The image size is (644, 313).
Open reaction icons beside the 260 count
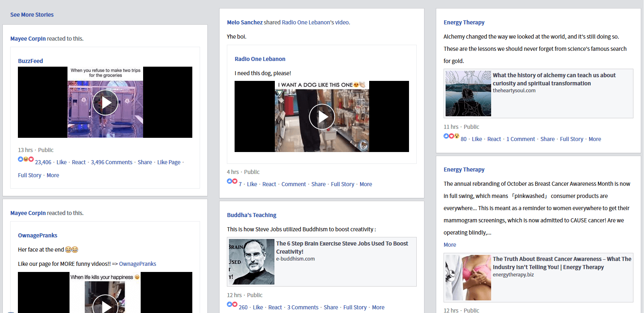(x=232, y=304)
